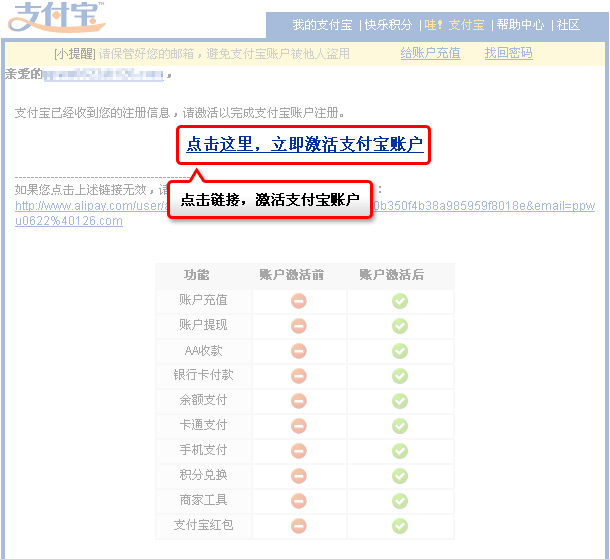This screenshot has width=610, height=559.
Task: Click red disabled icon for 支付宝红包
Action: [x=299, y=526]
